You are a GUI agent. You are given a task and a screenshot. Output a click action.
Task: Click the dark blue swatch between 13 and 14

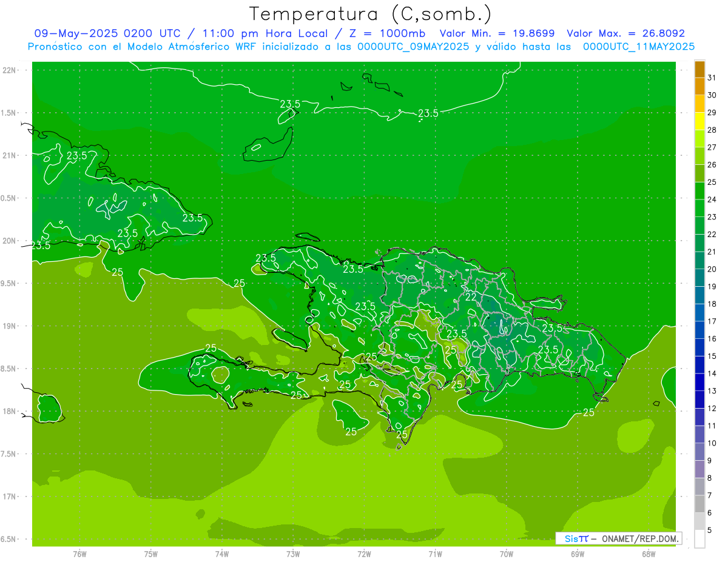point(699,383)
